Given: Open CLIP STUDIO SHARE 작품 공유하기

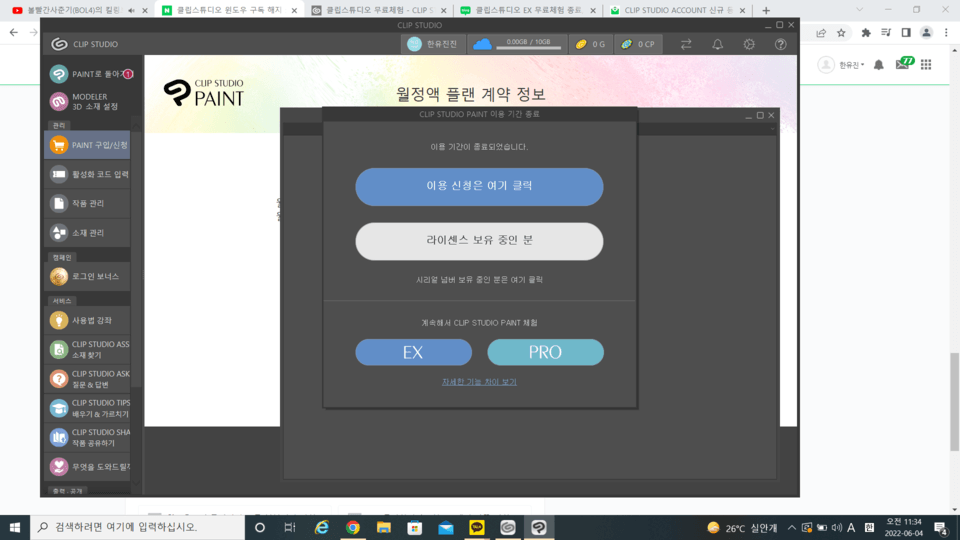Looking at the screenshot, I should [88, 437].
